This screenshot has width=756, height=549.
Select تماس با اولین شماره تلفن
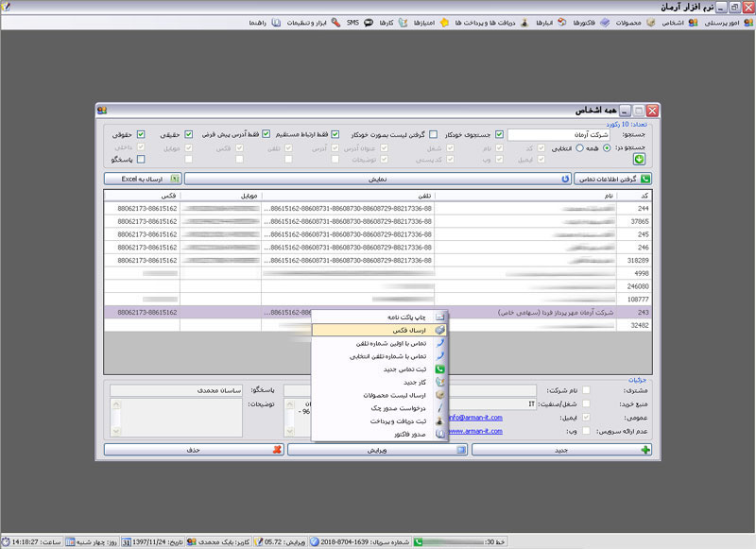click(x=379, y=343)
